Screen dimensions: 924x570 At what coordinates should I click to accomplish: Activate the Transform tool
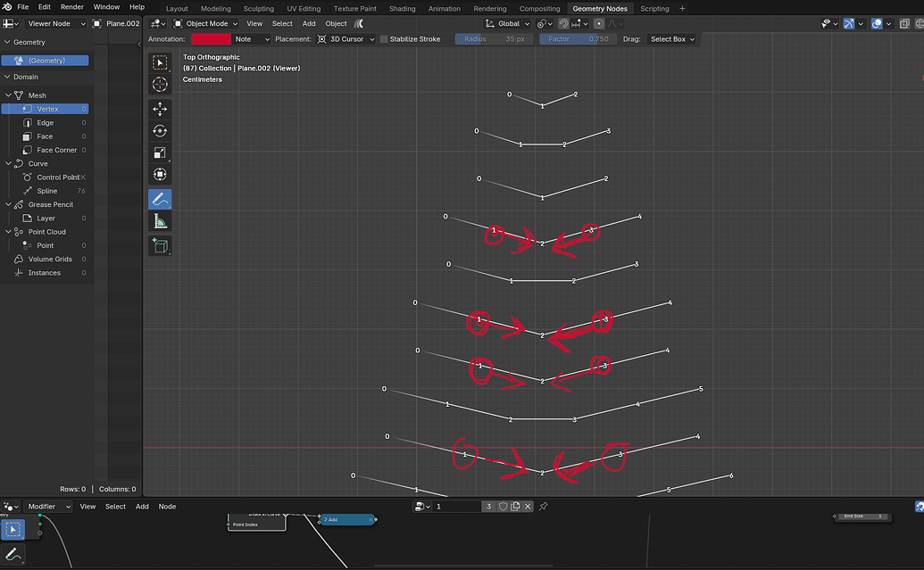[160, 174]
